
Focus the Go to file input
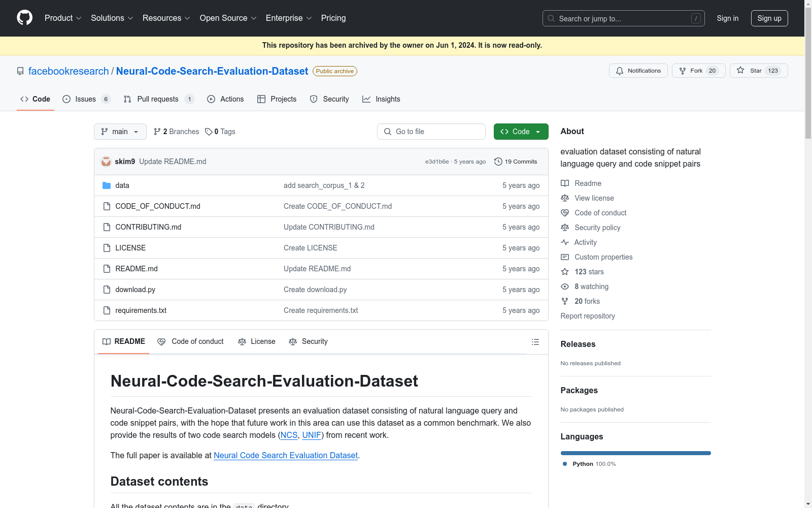(x=431, y=132)
